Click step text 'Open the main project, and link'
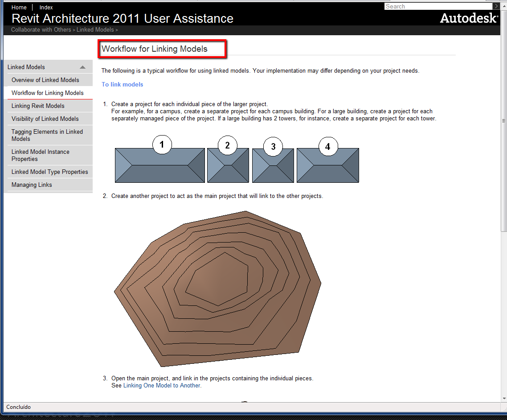The height and width of the screenshot is (420, 507). click(212, 378)
